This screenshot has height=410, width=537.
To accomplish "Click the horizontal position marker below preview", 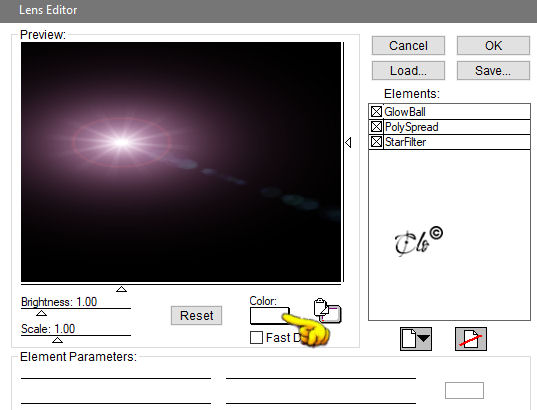I will [x=121, y=289].
